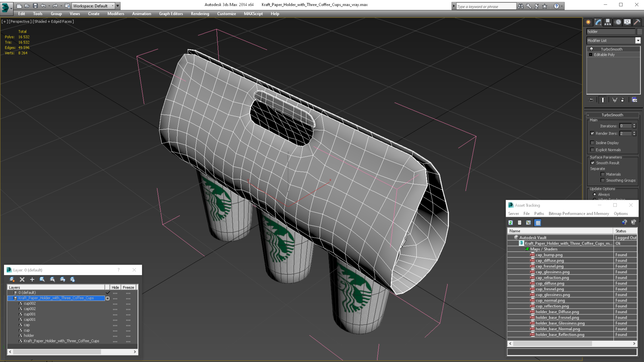Viewport: 644px width, 362px height.
Task: Click Layer dialog horizontal scrollbar
Action: tap(72, 352)
